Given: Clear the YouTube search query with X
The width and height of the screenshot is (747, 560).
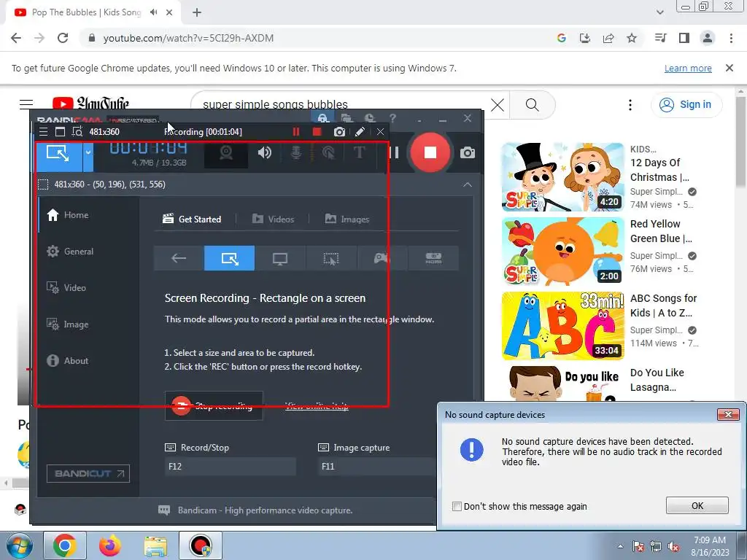Looking at the screenshot, I should pyautogui.click(x=498, y=104).
